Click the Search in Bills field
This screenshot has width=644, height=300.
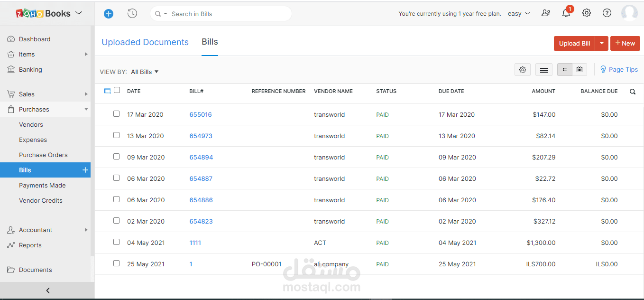221,14
